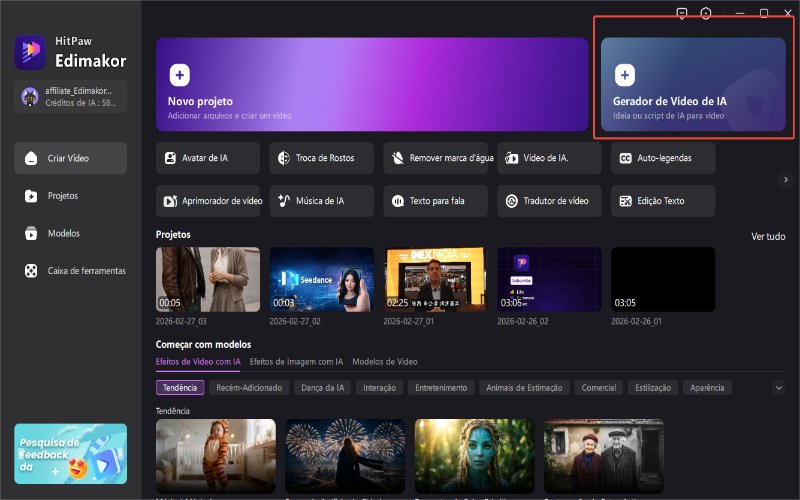Switch to Modelos de Vídeo tab
Screen dimensions: 800x500
(385, 362)
